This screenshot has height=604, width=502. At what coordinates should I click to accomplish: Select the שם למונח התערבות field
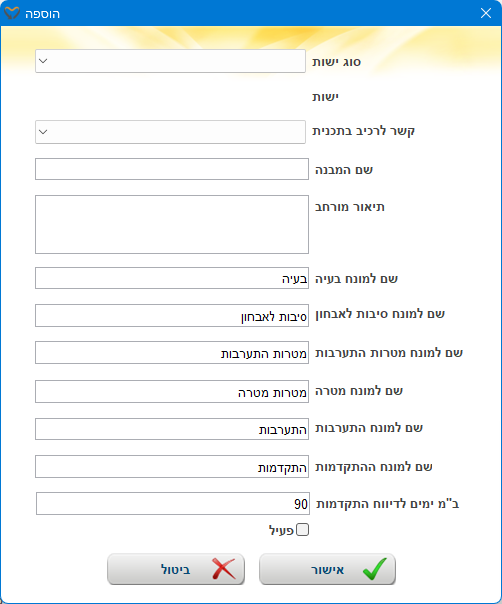click(x=172, y=429)
